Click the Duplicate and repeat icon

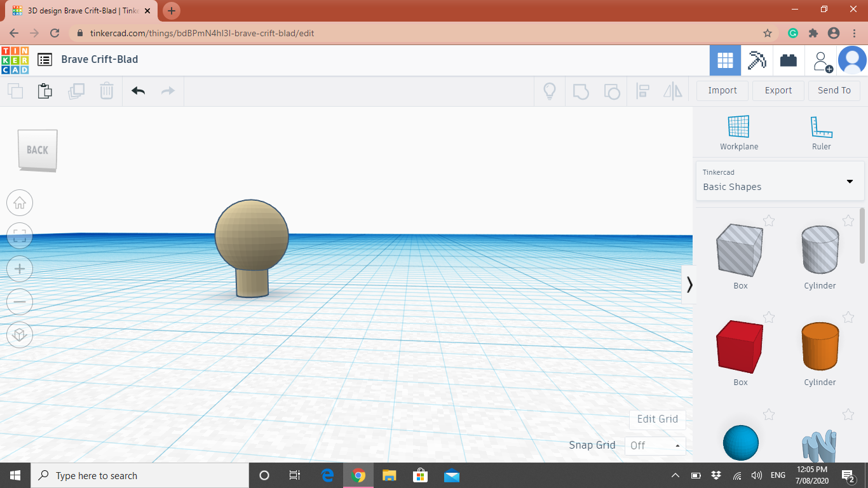tap(76, 91)
